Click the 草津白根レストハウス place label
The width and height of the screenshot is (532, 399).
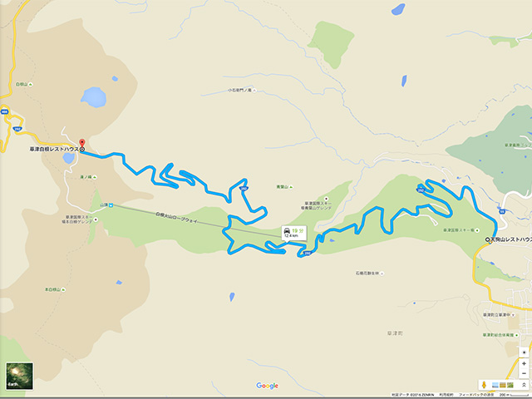(x=54, y=150)
